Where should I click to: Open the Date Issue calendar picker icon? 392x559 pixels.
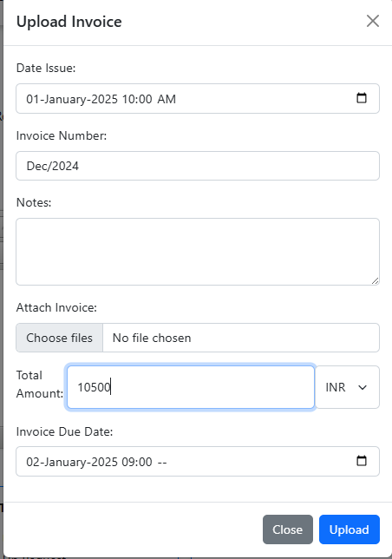coord(362,98)
